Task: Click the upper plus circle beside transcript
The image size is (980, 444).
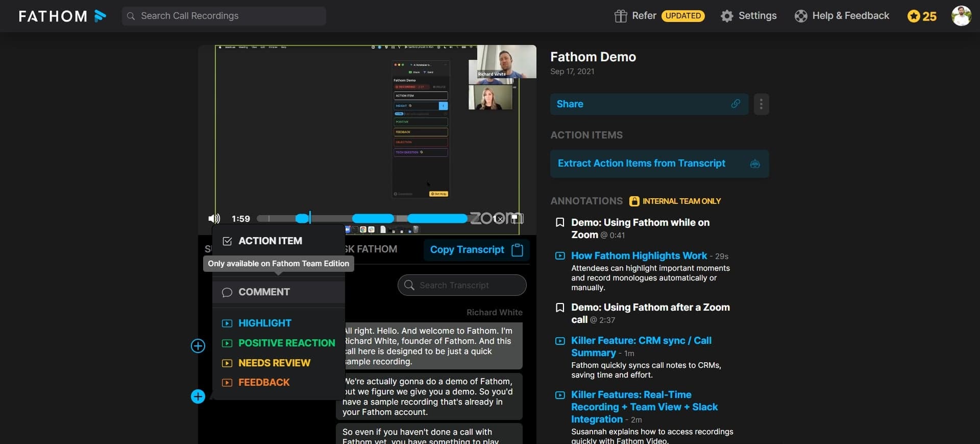Action: coord(198,346)
